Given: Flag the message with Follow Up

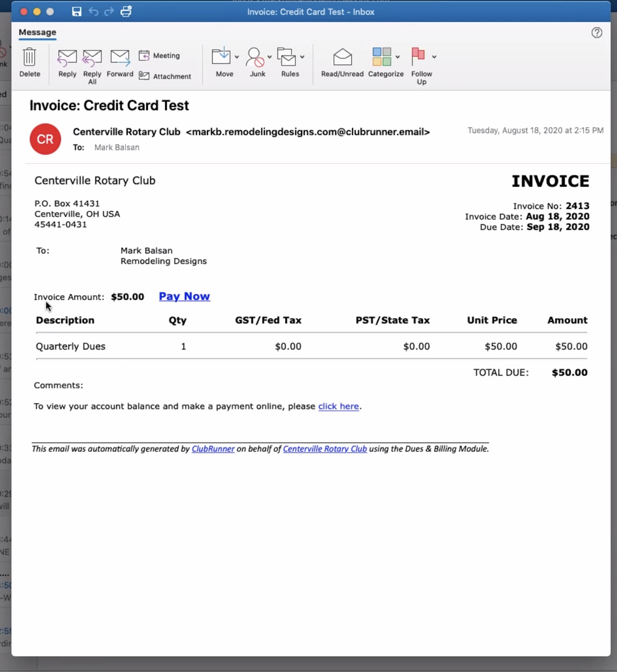Looking at the screenshot, I should (418, 57).
